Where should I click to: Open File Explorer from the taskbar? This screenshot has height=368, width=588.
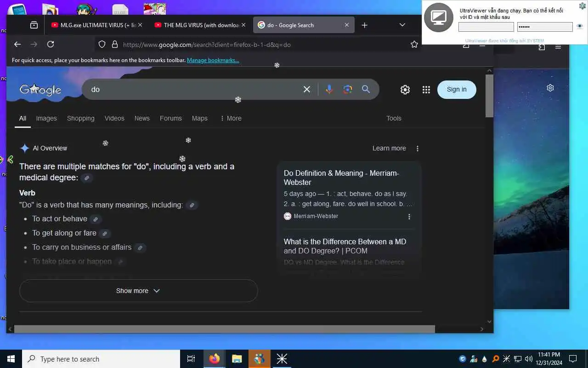pyautogui.click(x=237, y=359)
